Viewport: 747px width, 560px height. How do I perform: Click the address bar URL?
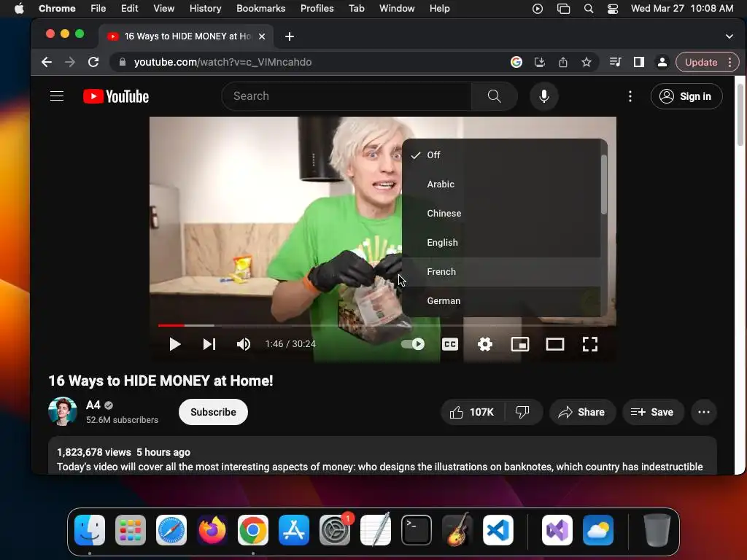(222, 62)
